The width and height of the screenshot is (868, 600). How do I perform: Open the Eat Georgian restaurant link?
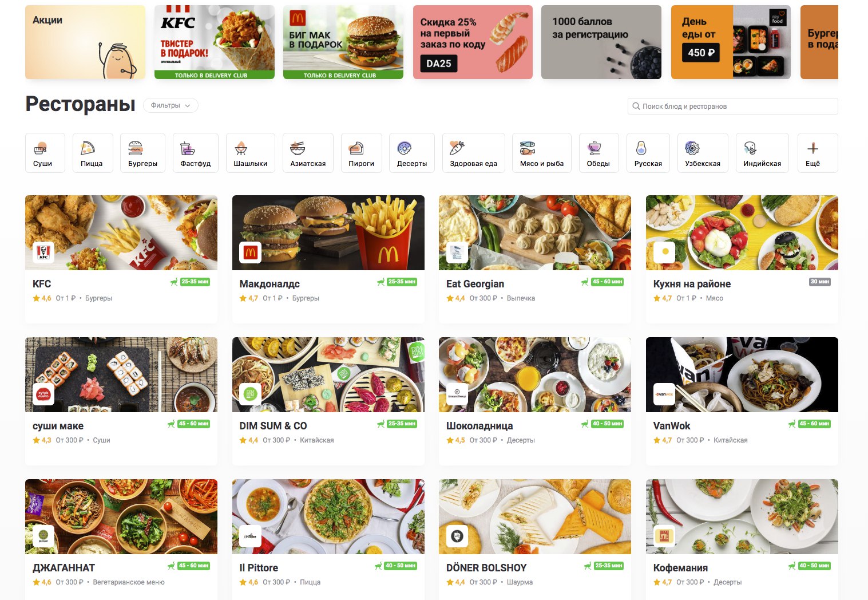(x=475, y=284)
